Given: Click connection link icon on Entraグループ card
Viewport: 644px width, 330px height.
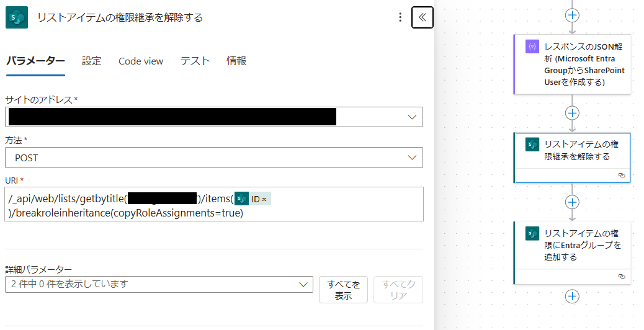Looking at the screenshot, I should (x=622, y=276).
